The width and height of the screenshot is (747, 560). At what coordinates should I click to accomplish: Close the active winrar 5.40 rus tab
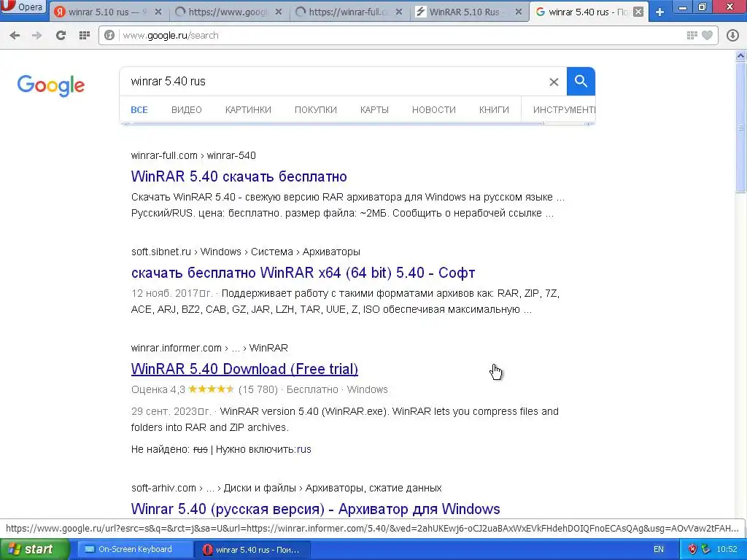click(638, 12)
